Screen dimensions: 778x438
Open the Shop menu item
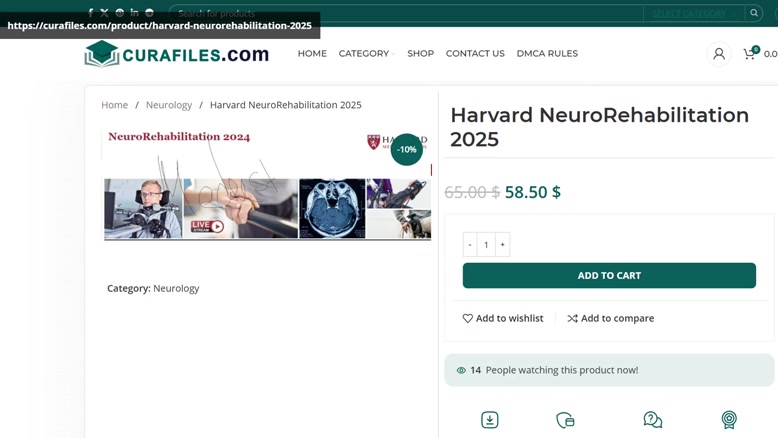(420, 54)
